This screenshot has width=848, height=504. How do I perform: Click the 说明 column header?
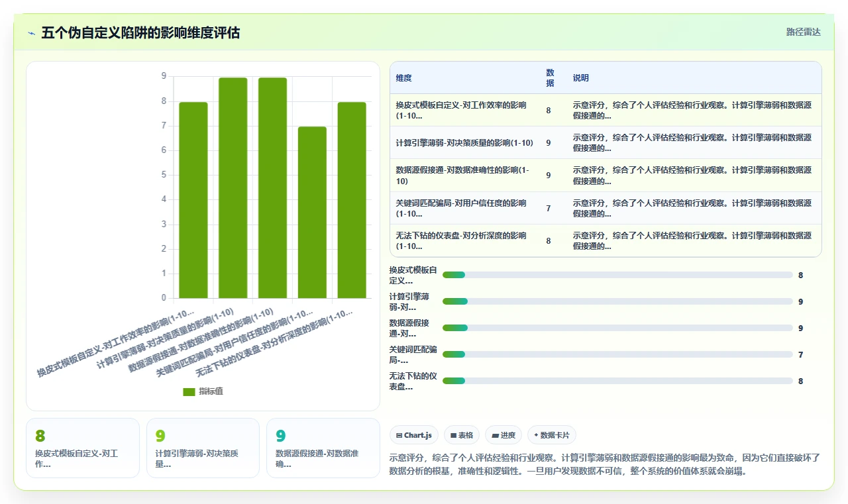(581, 78)
